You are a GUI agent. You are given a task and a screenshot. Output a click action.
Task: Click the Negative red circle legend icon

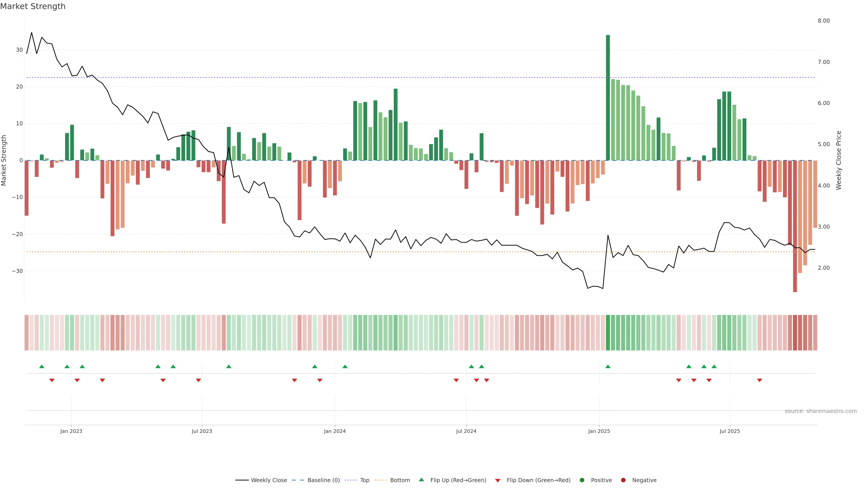[x=623, y=480]
